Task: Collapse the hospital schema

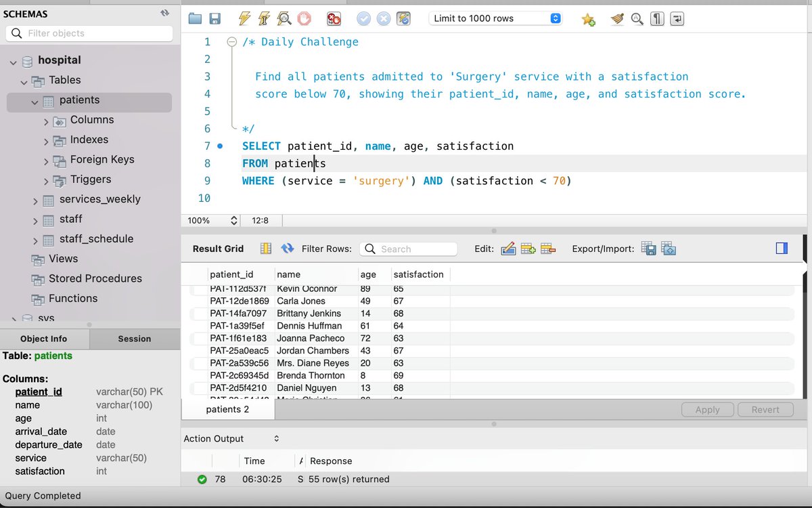Action: coord(13,62)
